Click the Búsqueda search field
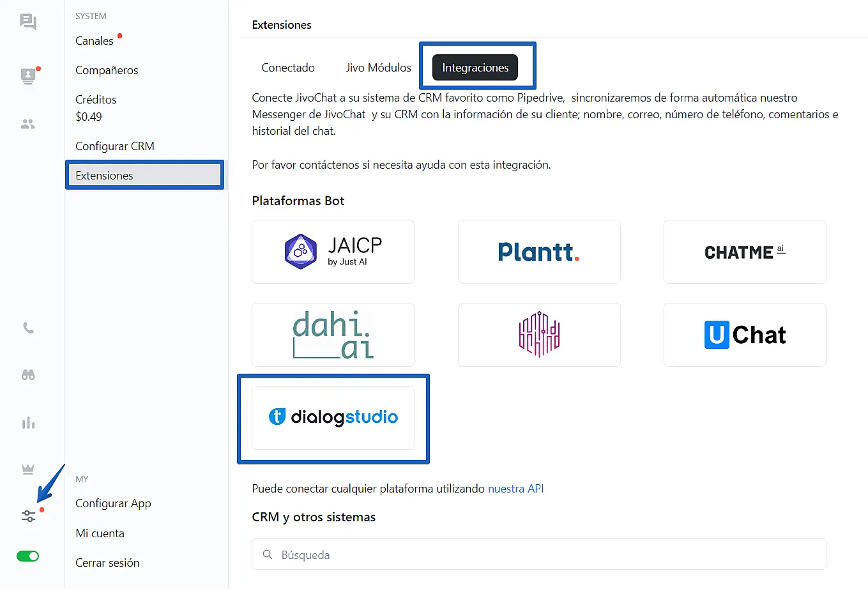This screenshot has width=868, height=589. tap(538, 555)
